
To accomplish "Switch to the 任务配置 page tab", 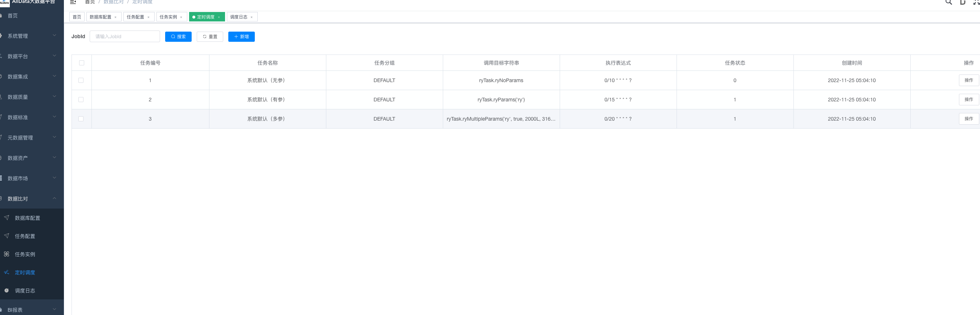I will [135, 17].
